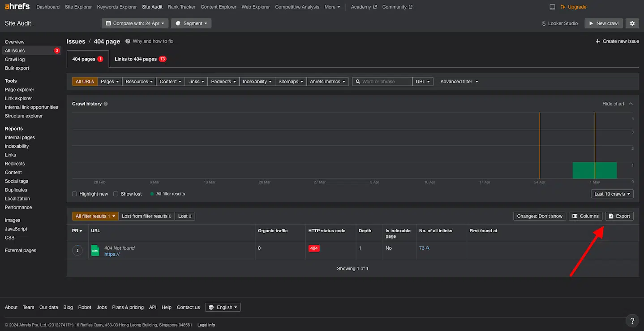Select Lost from filter results 0
Screen dimensions: 644x331
click(146, 216)
